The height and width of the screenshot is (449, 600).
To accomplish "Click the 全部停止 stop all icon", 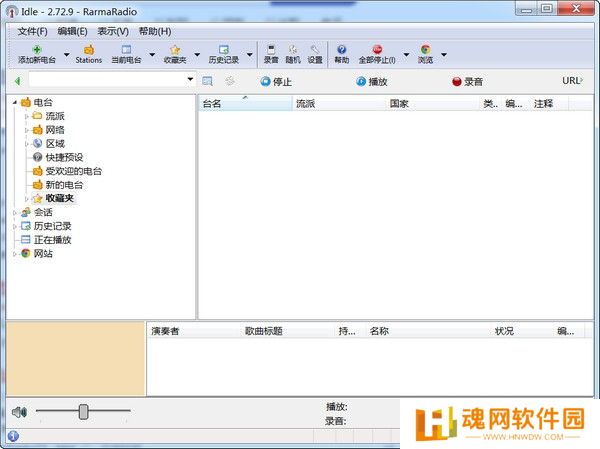I will pyautogui.click(x=377, y=49).
